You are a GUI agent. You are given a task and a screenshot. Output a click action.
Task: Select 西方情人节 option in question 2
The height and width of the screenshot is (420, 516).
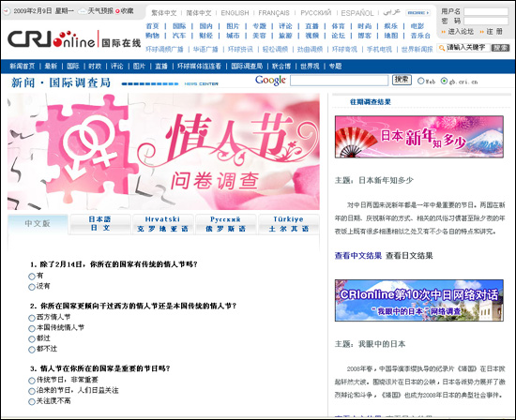(x=32, y=318)
